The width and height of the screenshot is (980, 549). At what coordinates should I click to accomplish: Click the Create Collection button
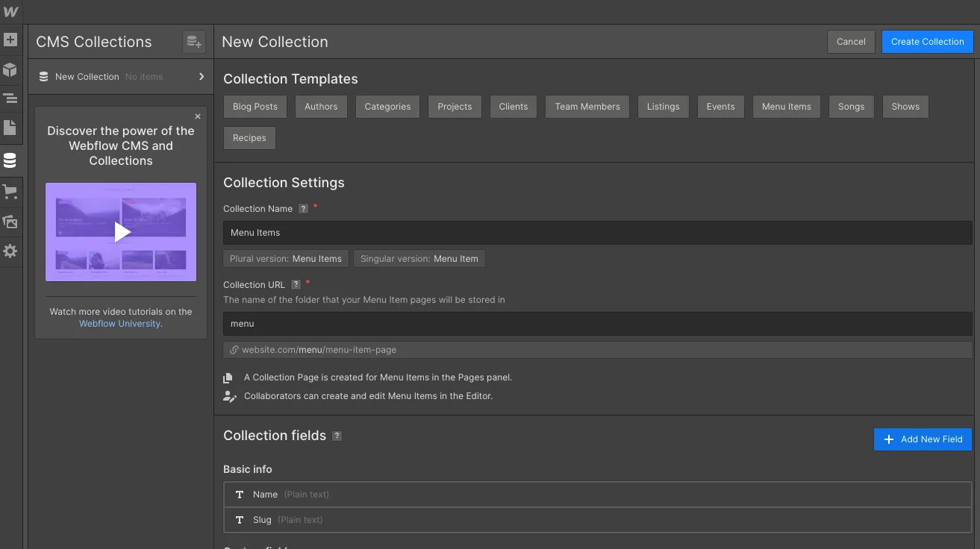(x=928, y=42)
